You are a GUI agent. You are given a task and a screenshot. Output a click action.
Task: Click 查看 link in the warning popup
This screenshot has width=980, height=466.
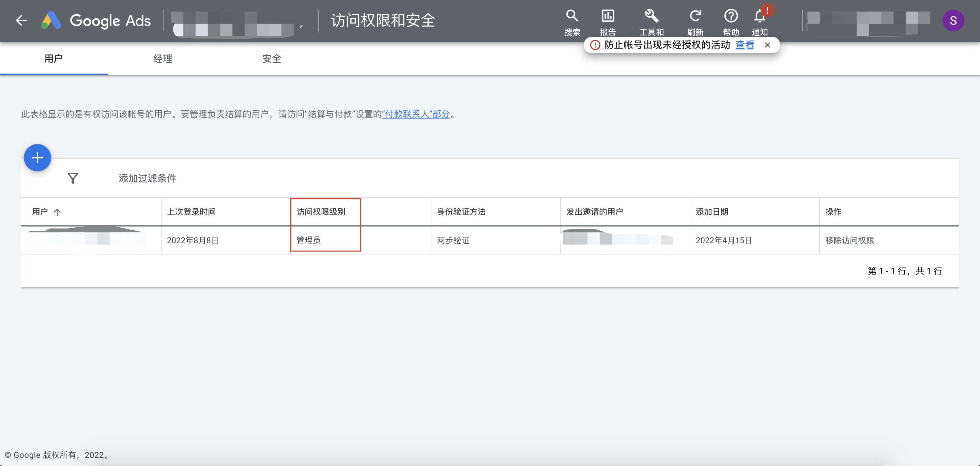tap(745, 45)
